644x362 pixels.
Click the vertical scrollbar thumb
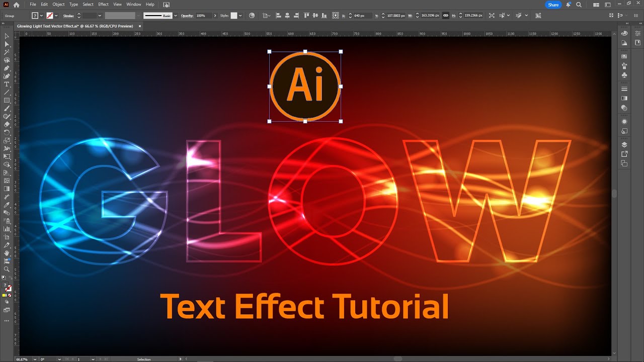(614, 194)
